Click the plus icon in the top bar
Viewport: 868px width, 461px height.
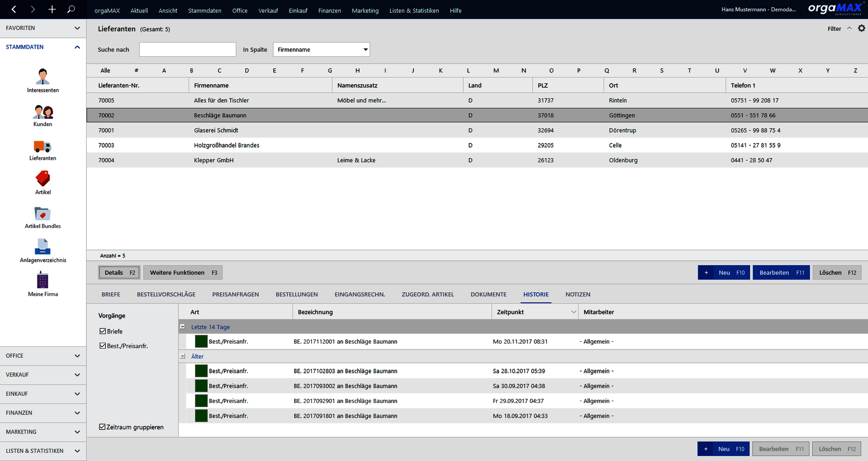point(52,9)
